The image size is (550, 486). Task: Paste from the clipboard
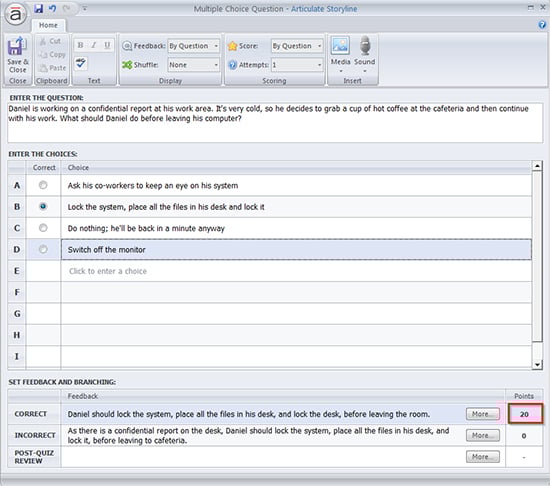click(52, 68)
